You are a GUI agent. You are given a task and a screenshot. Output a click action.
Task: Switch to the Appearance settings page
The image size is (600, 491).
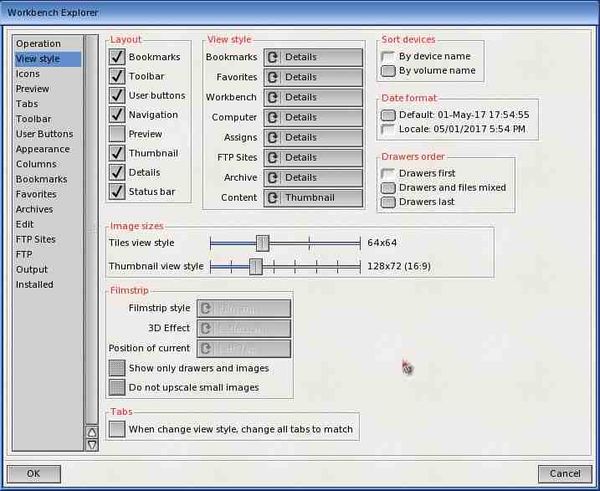tap(42, 149)
